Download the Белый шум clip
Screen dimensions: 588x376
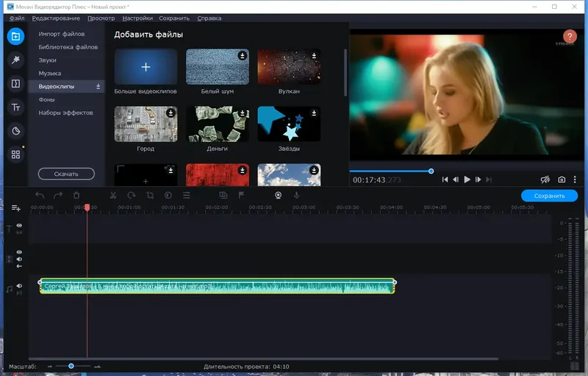coord(243,55)
